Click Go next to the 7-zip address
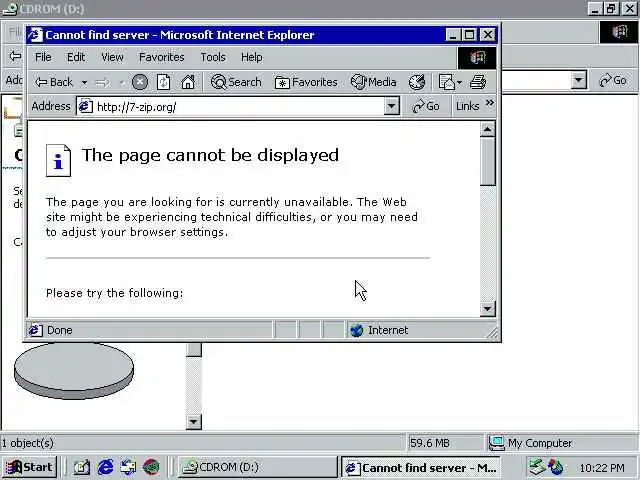Image resolution: width=640 pixels, height=480 pixels. [x=426, y=107]
